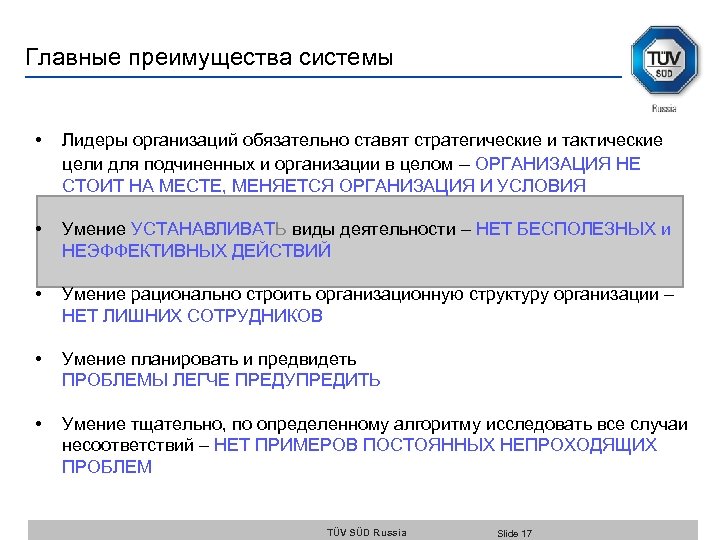720x540 pixels.
Task: Select the slide title 'Главные преимущества системы'
Action: coord(209,58)
